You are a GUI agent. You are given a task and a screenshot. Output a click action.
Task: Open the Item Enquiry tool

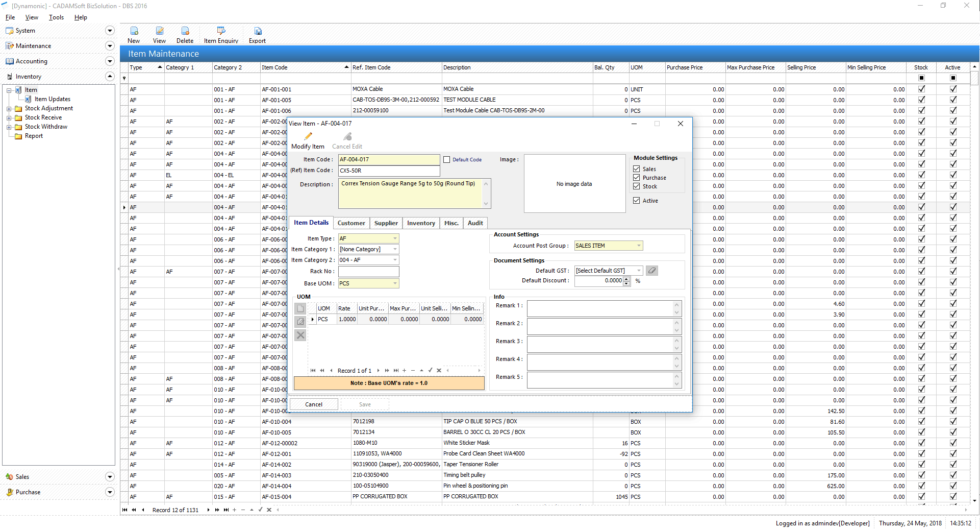tap(221, 32)
